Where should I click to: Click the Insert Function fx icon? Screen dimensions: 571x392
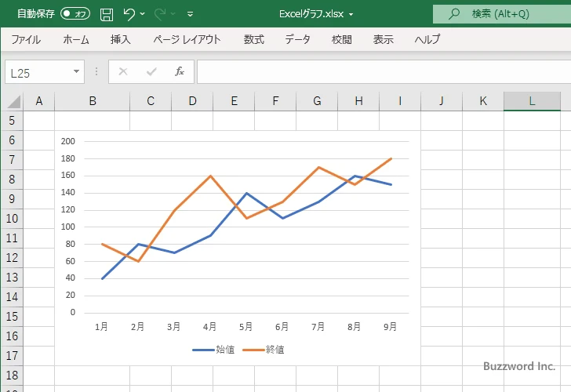tap(180, 71)
